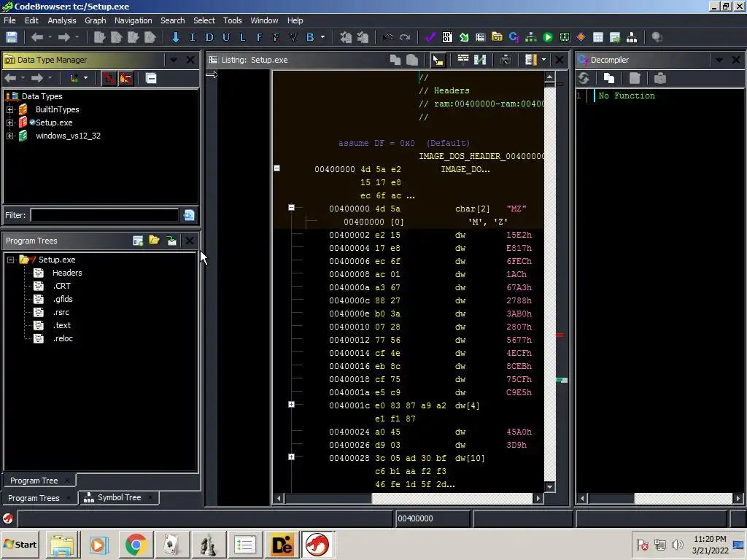Go to next Data with D button
The height and width of the screenshot is (560, 747).
point(209,37)
